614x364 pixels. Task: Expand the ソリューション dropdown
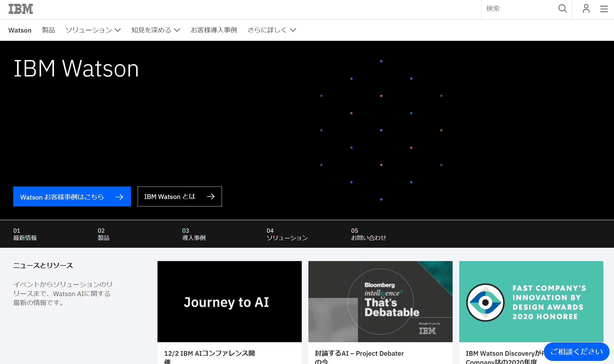(x=93, y=30)
